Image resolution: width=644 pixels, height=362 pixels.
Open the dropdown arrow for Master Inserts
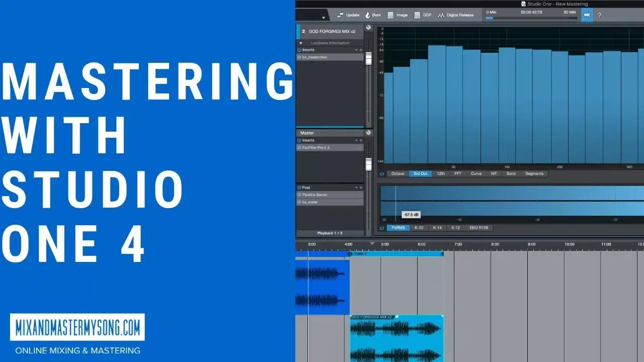click(x=356, y=140)
